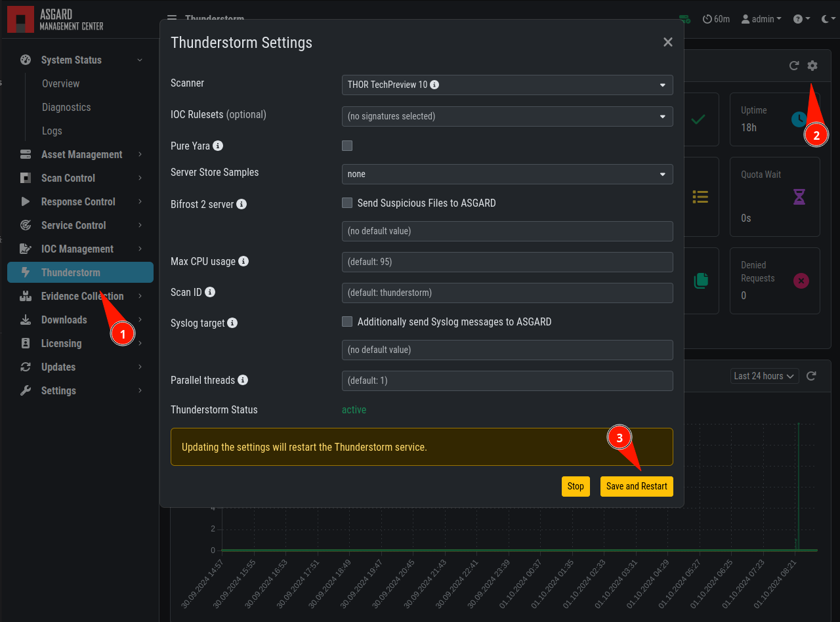Click the green checkmark icon card
The width and height of the screenshot is (840, 622).
tap(698, 119)
